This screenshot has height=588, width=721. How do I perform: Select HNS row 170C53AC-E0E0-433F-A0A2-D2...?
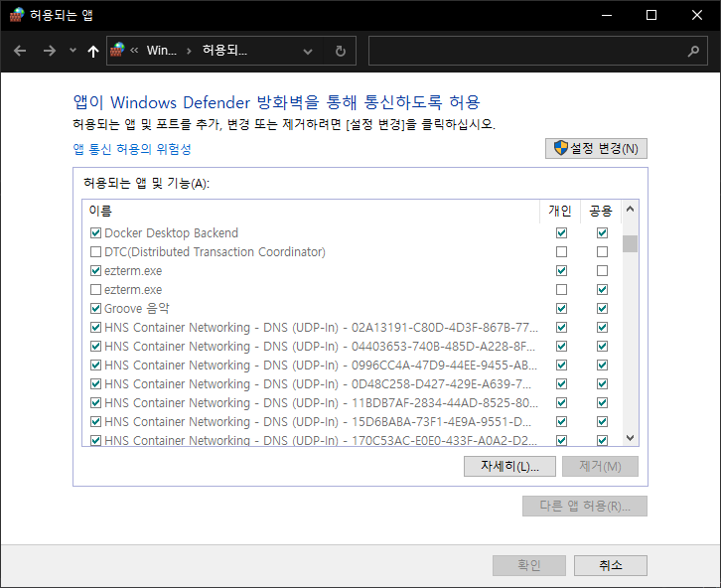[321, 440]
